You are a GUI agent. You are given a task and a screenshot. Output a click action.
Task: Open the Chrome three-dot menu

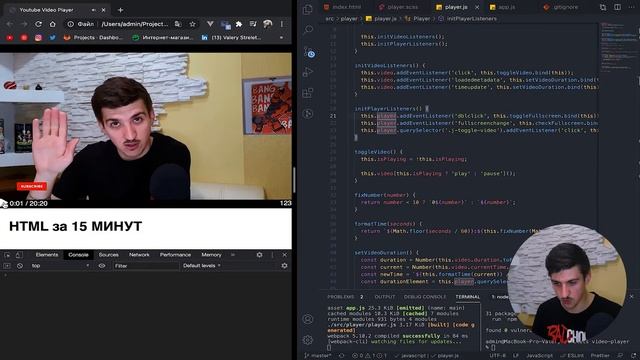[282, 24]
